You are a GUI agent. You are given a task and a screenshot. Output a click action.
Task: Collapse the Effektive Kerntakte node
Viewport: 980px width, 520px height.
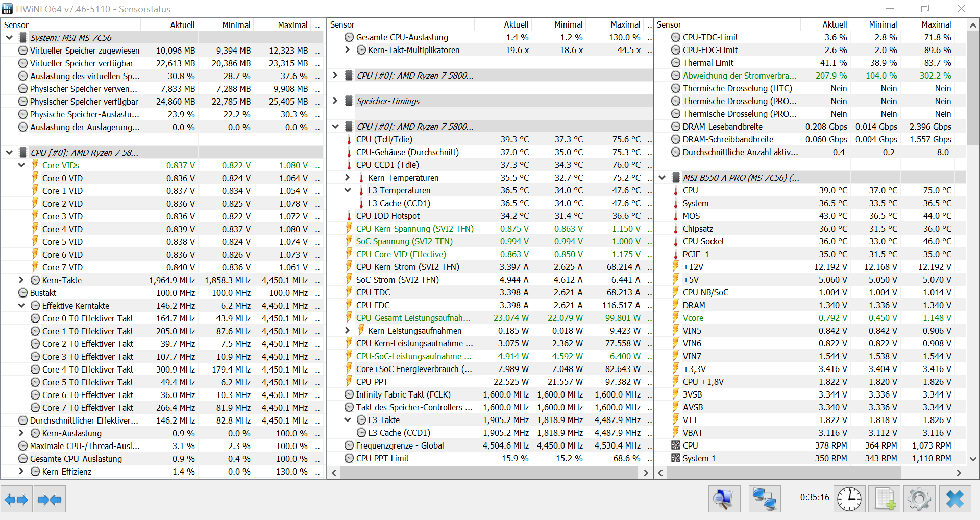(x=21, y=306)
